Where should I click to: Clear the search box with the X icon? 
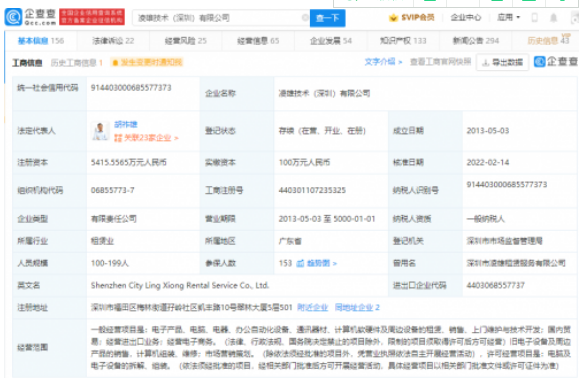pyautogui.click(x=305, y=18)
